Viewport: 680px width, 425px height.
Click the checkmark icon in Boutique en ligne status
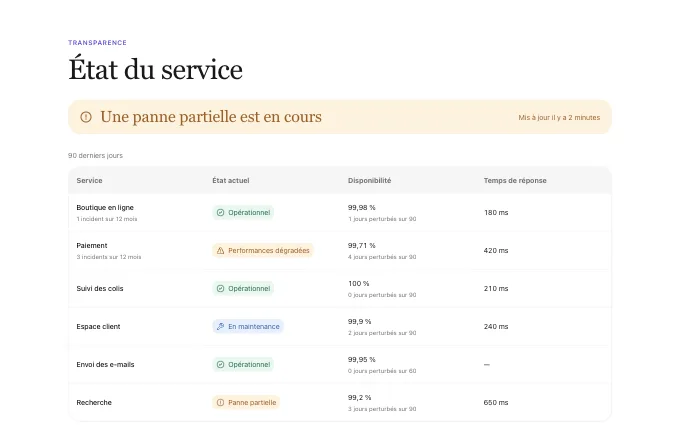(220, 212)
